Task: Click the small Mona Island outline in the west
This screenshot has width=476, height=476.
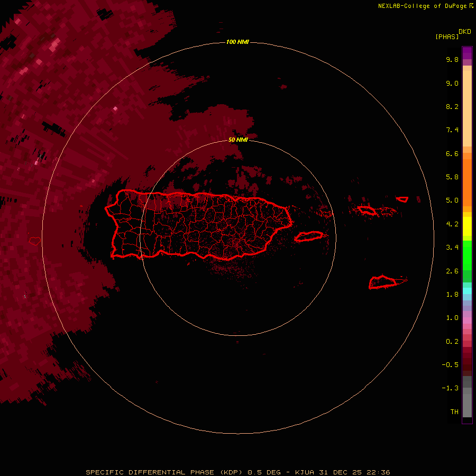Action: (x=34, y=241)
